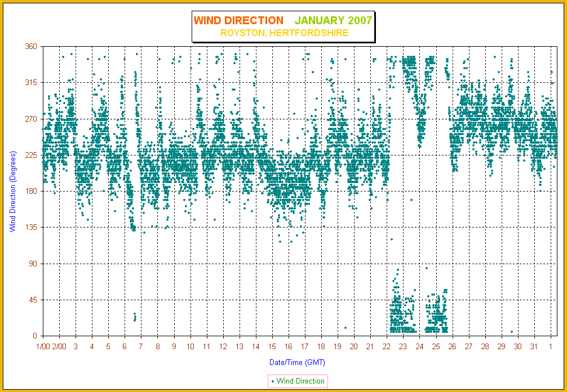Screen dimensions: 567x392
Task: Click the 180 y-axis tick label
Action: click(x=31, y=191)
